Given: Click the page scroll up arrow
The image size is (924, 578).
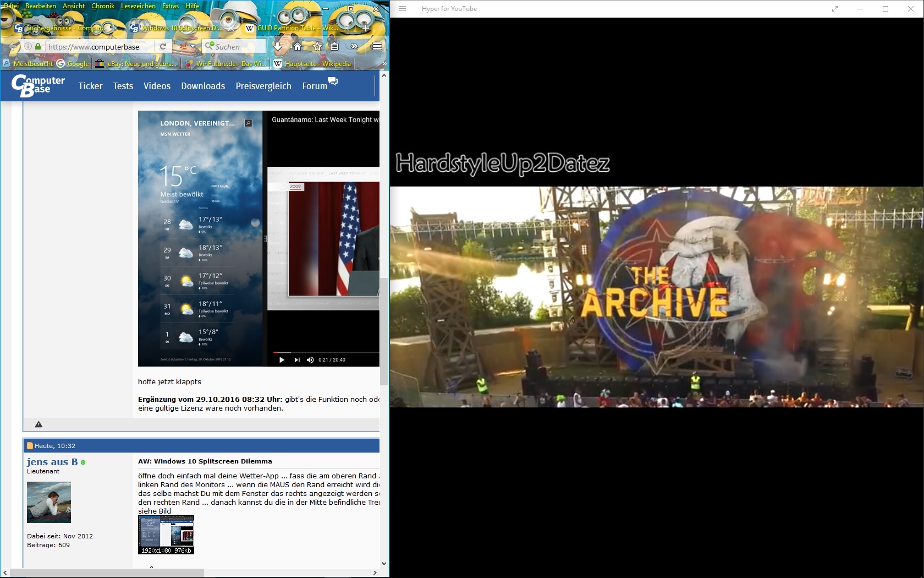Looking at the screenshot, I should coord(384,75).
